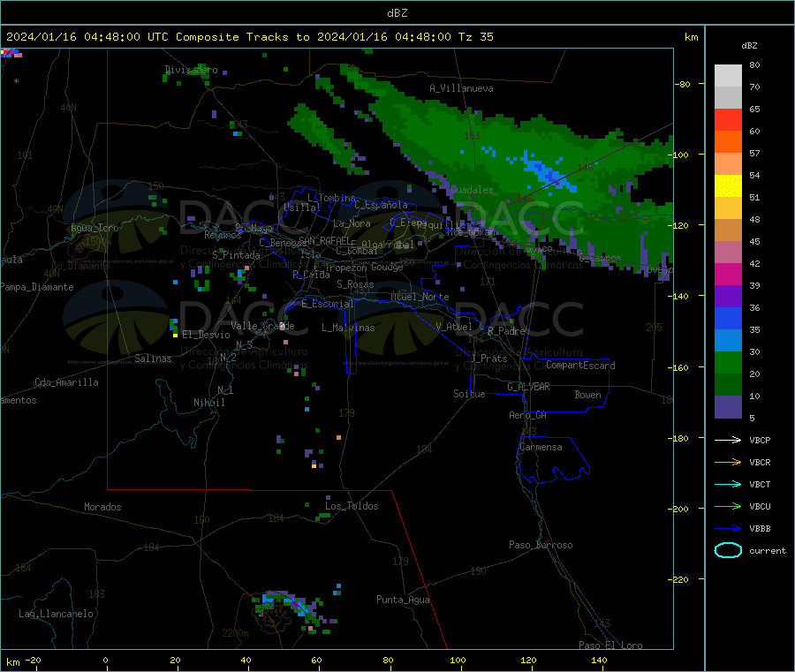Screen dimensions: 795x672
Task: Click the cyan VBCT arrow legend icon
Action: click(x=728, y=485)
